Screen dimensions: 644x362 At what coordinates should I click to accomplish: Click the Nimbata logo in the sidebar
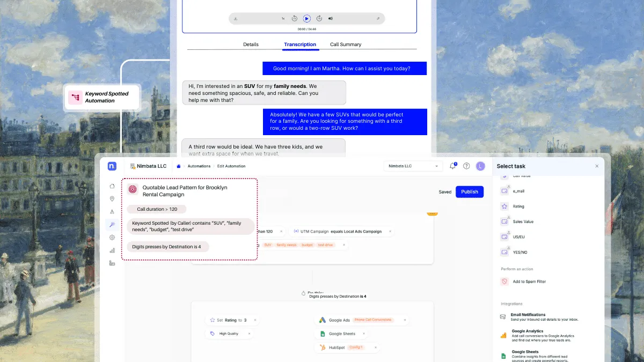[112, 166]
